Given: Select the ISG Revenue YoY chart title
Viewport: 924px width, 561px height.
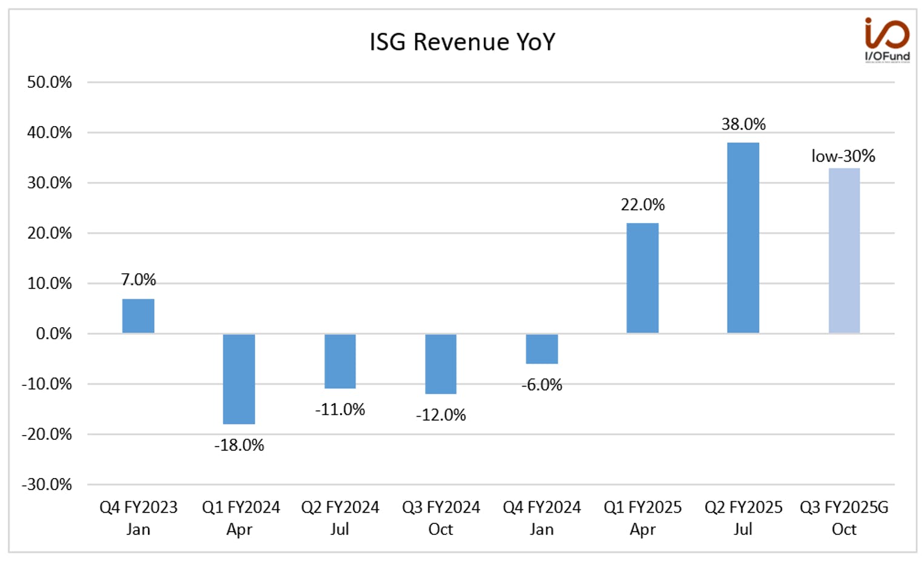Looking at the screenshot, I should pos(462,42).
